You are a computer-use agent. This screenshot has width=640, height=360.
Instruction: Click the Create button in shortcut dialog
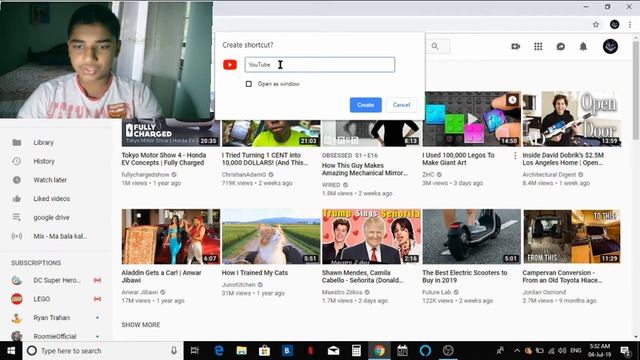point(365,105)
